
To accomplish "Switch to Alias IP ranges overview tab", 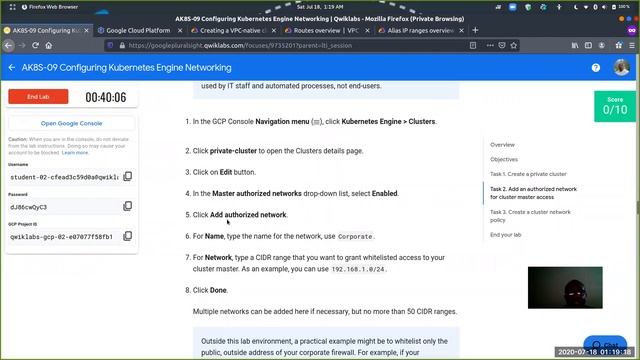I will [x=420, y=31].
